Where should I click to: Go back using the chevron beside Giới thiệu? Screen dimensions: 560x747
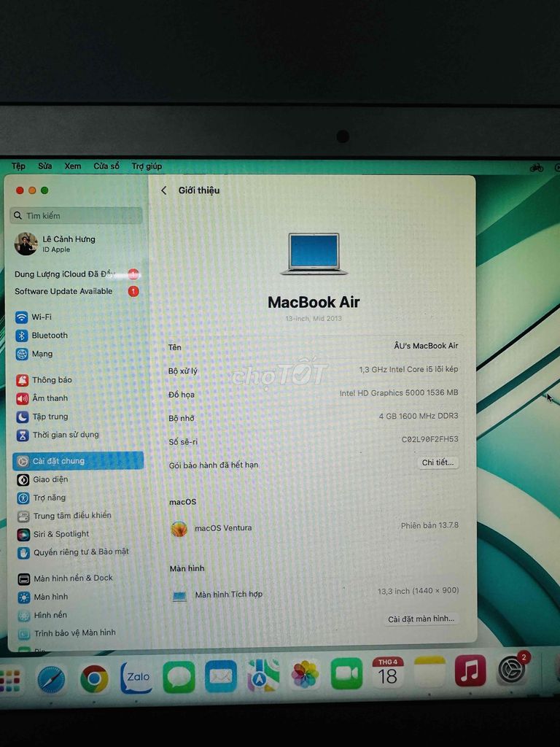164,190
